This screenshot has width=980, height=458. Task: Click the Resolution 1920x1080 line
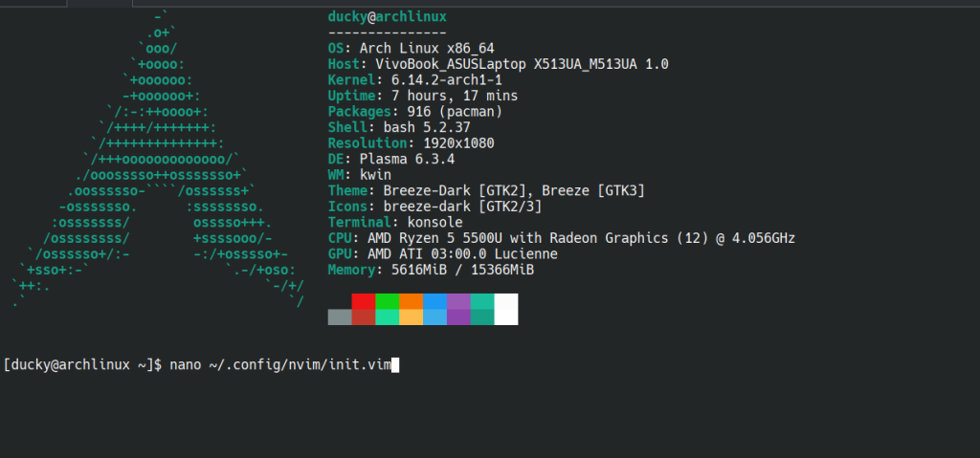[412, 143]
